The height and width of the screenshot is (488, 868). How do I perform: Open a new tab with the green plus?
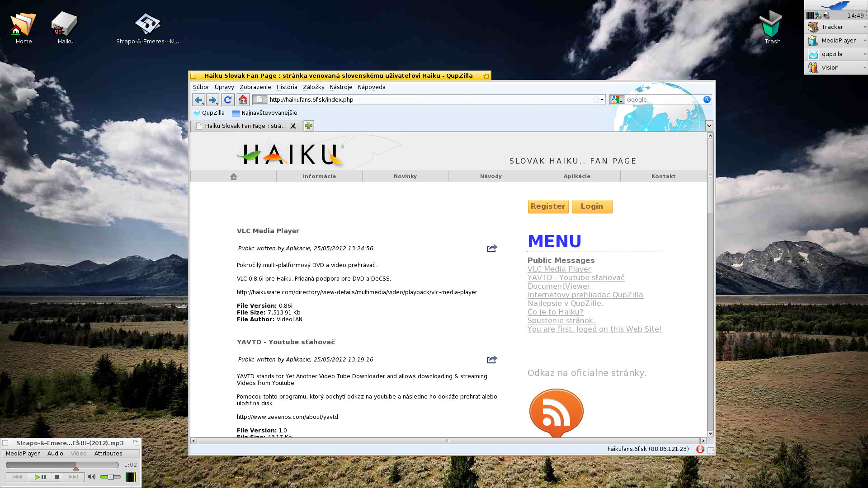(309, 126)
